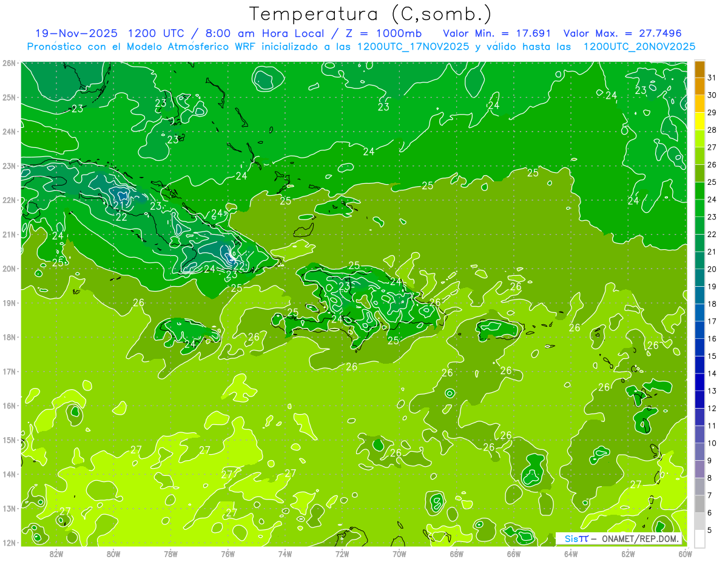Click the 72W longitude axis label
This screenshot has height=562, width=728.
click(x=342, y=554)
